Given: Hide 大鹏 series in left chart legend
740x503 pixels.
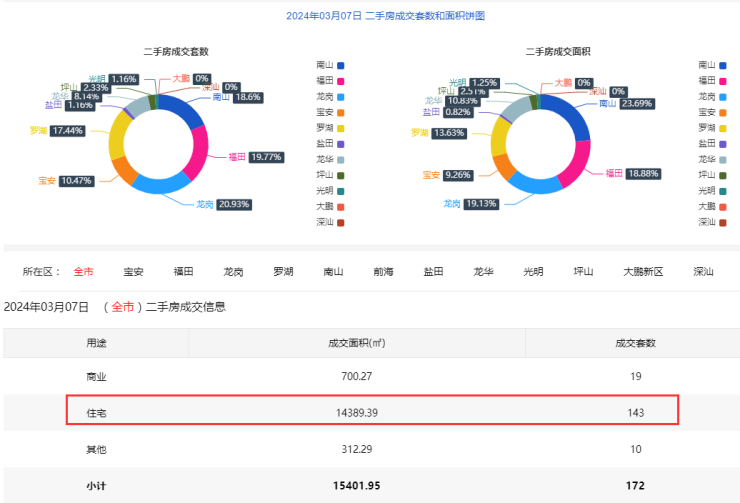Looking at the screenshot, I should pos(329,206).
